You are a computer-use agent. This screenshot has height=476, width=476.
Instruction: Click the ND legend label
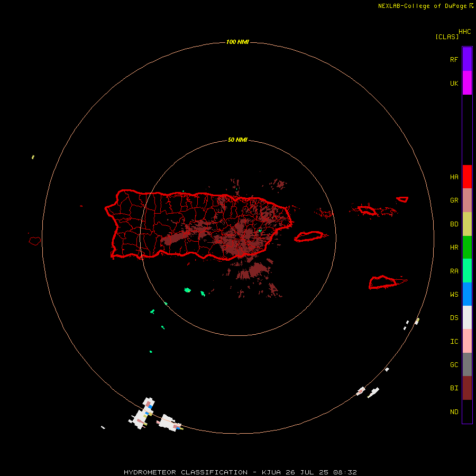coord(454,412)
